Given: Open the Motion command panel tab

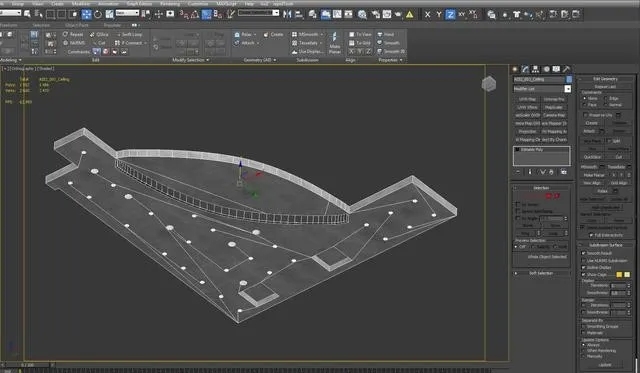Looking at the screenshot, I should 546,69.
